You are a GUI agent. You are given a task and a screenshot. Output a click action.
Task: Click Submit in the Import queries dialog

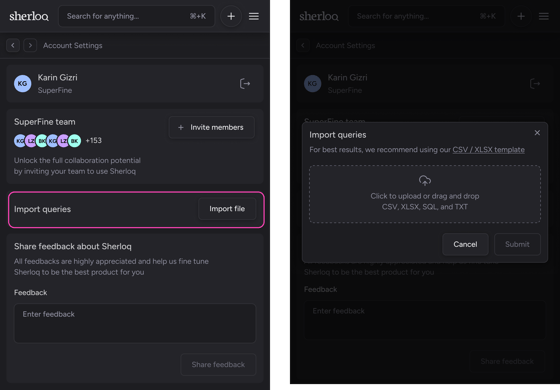(517, 244)
